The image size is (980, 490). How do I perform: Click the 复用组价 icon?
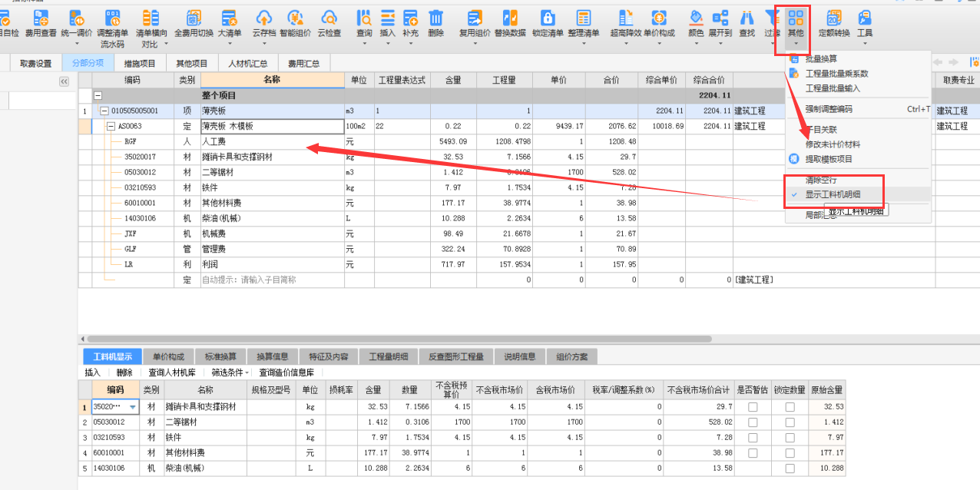pos(475,17)
